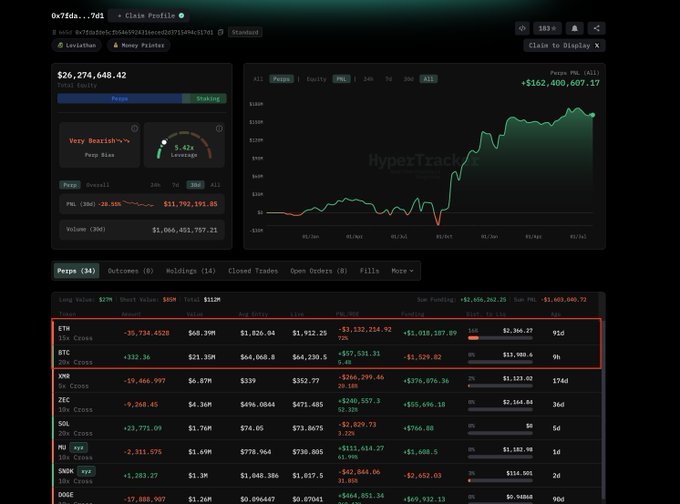Open the Leverage info icon
This screenshot has height=504, width=680.
[x=219, y=128]
